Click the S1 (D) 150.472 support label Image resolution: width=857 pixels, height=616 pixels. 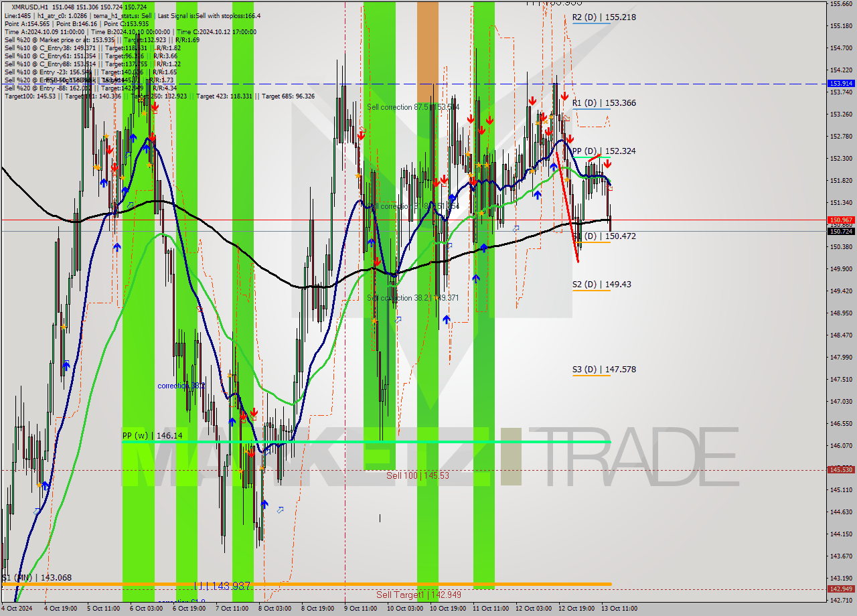pos(604,236)
